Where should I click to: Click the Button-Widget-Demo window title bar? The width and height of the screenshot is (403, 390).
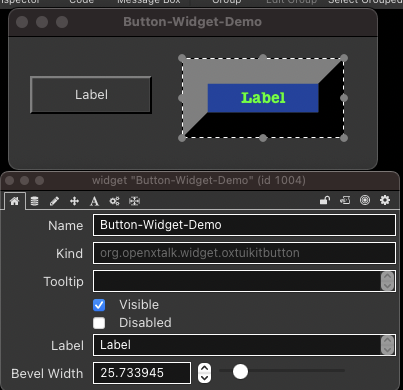point(193,22)
